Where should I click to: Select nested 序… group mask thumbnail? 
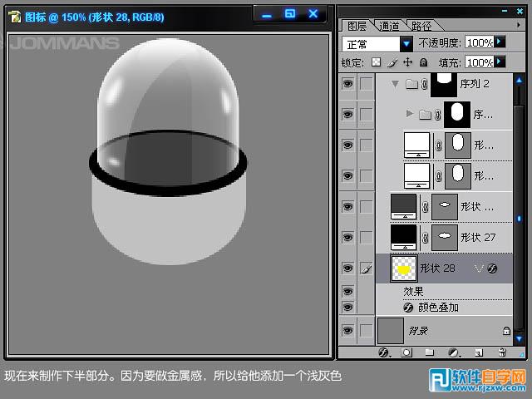pos(457,115)
